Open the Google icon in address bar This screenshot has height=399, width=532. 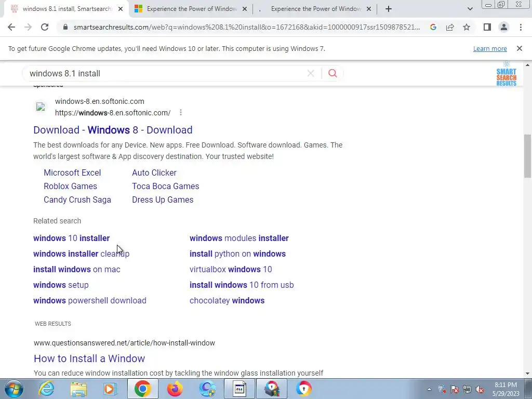click(433, 27)
